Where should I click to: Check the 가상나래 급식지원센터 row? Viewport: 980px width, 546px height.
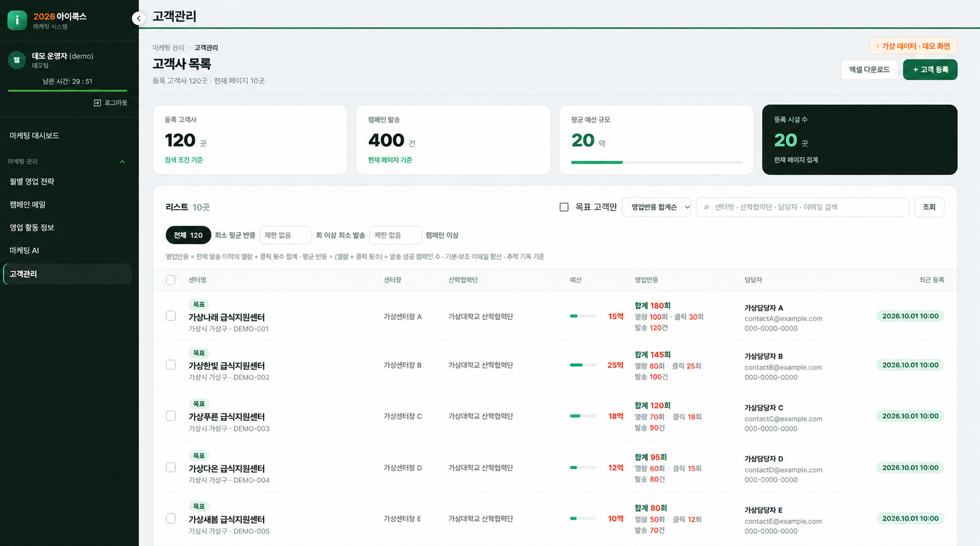171,316
